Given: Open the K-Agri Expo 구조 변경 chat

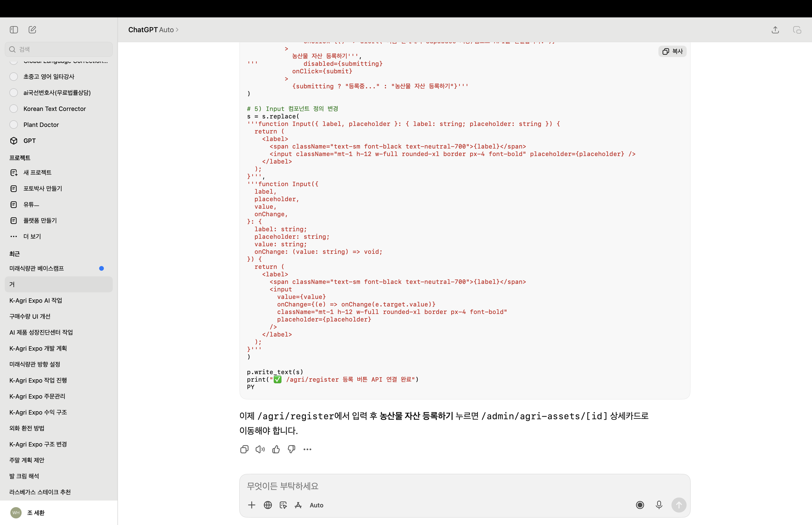Looking at the screenshot, I should point(59,444).
